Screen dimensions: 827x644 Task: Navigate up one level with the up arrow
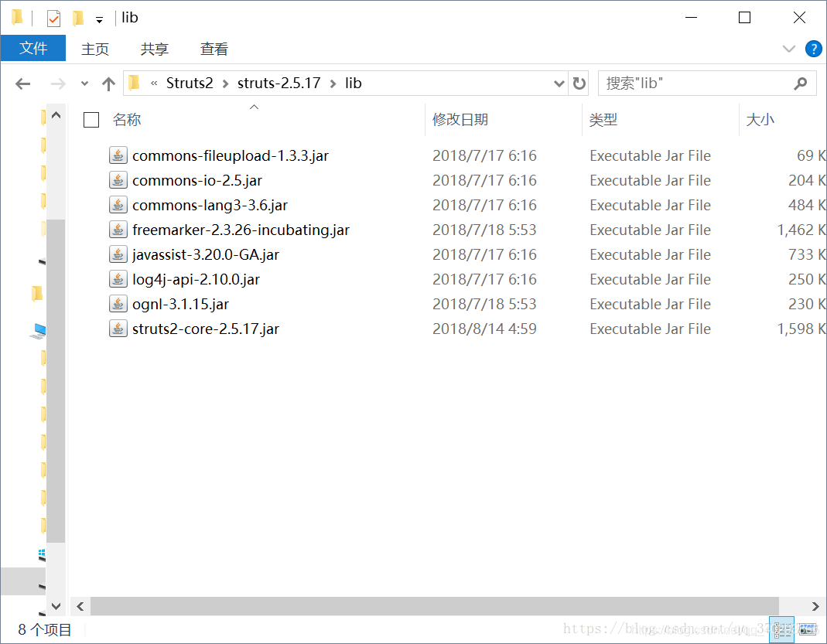(x=108, y=83)
